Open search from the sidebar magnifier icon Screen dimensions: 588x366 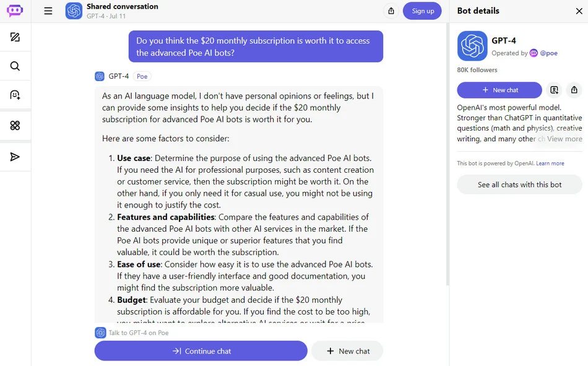pos(15,66)
